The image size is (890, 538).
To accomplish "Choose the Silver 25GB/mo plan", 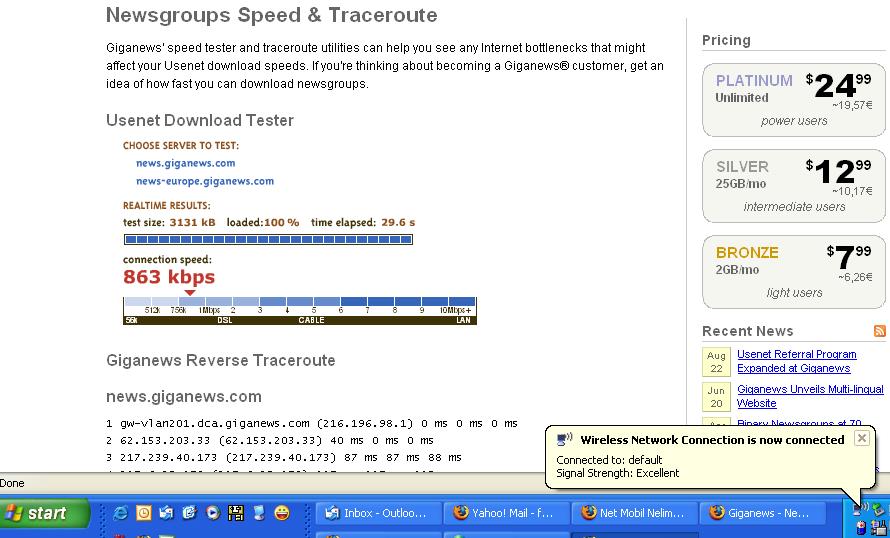I will [794, 185].
